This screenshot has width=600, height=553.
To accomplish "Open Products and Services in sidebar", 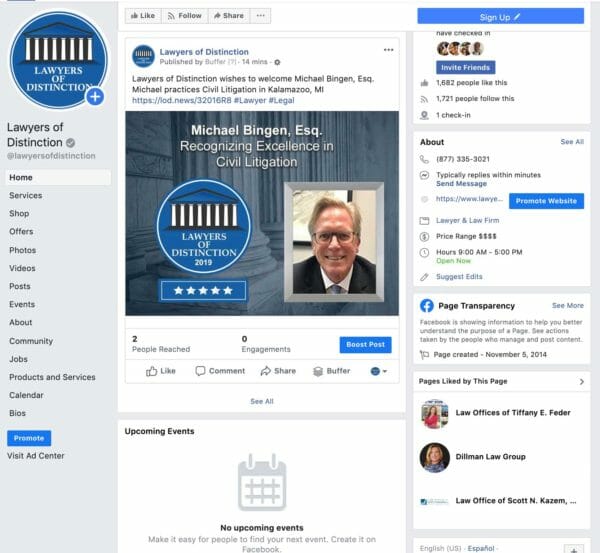I will pyautogui.click(x=52, y=377).
